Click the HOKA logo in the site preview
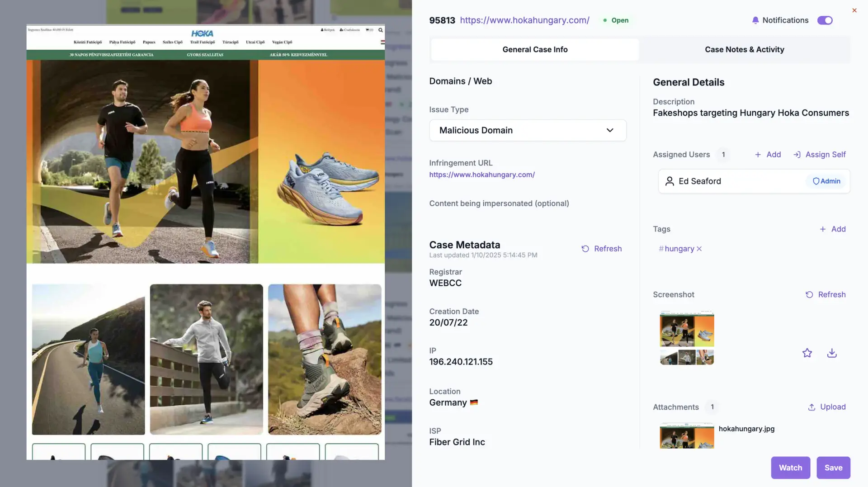The image size is (868, 487). coord(202,33)
